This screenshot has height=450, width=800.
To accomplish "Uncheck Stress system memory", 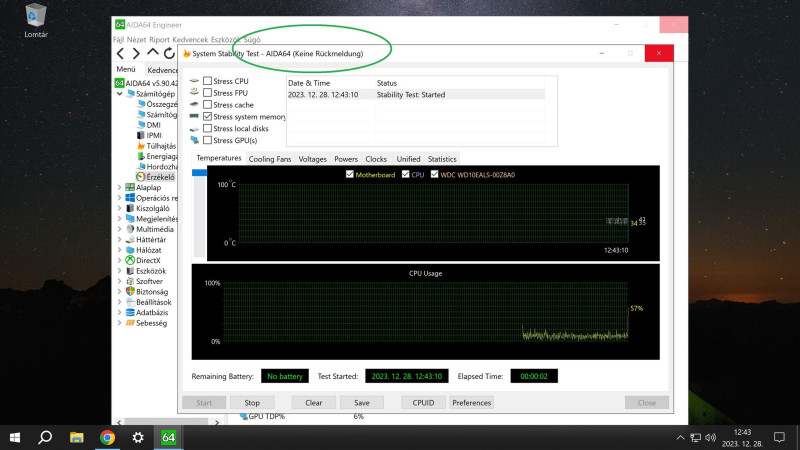I will [207, 116].
